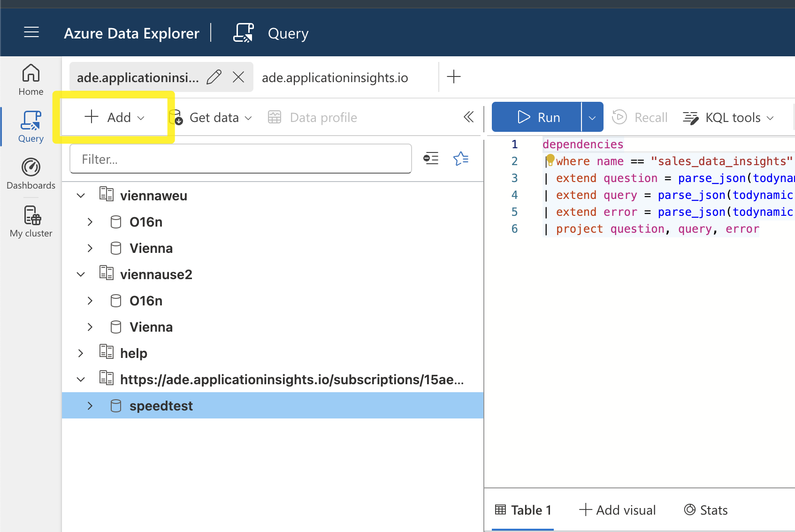Click the help cluster icon
Screen dimensions: 795x532
tap(107, 352)
